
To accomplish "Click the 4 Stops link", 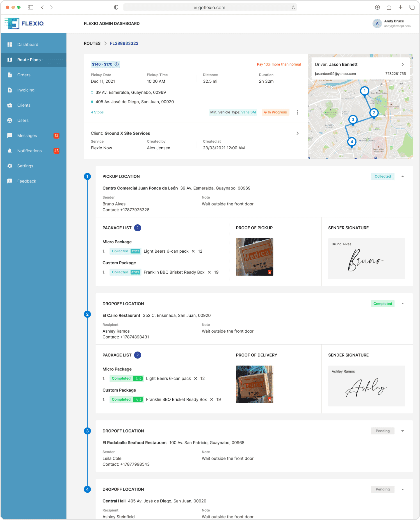I will [97, 112].
